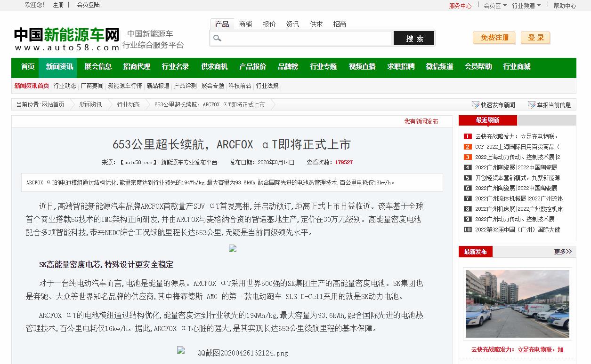591x364 pixels.
Task: Open 展会信息 navigation item
Action: 98,67
